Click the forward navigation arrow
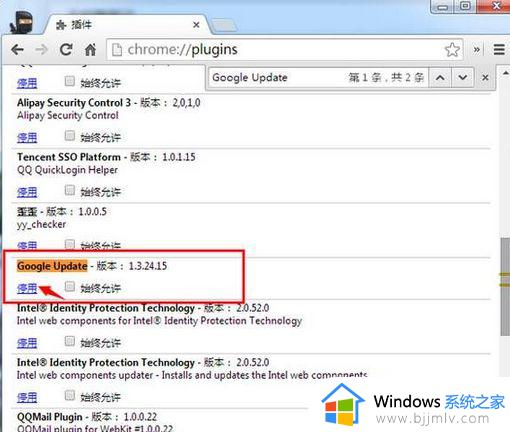 point(42,50)
